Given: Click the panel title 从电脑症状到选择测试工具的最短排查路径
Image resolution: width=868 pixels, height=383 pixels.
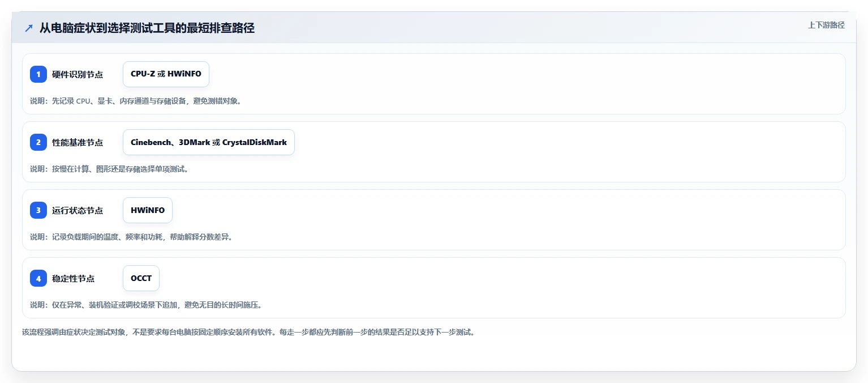Looking at the screenshot, I should 147,28.
